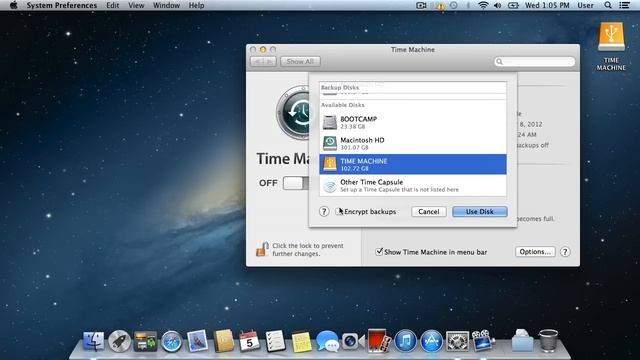
Task: Select the Macintosh HD disk
Action: (x=413, y=143)
